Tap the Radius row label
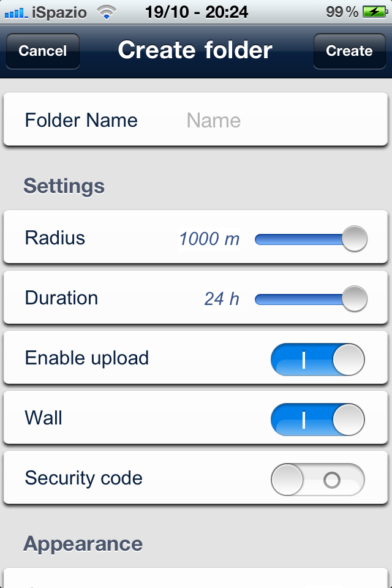The image size is (392, 588). [55, 238]
